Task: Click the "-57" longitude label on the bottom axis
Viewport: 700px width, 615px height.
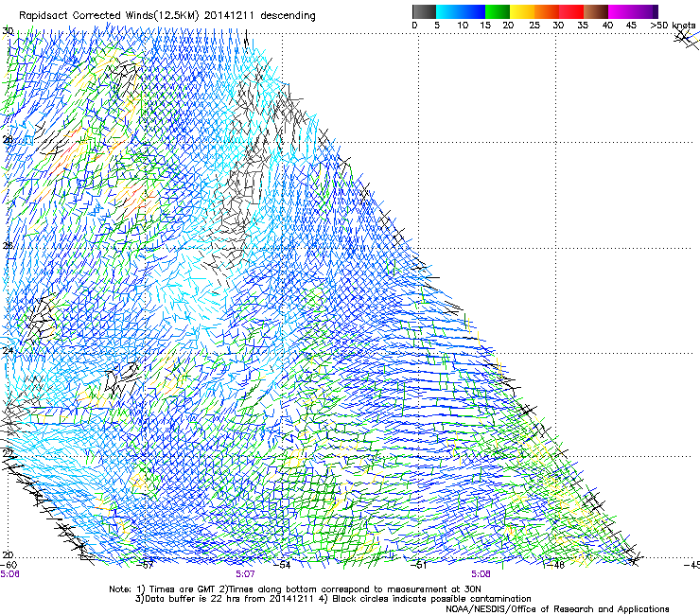Action: coord(145,565)
